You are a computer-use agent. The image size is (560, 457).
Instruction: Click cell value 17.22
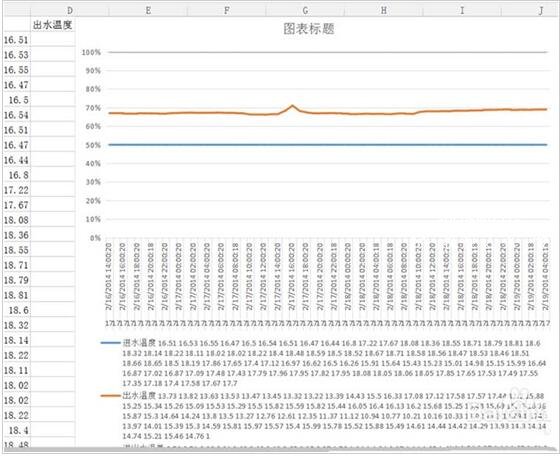(16, 190)
